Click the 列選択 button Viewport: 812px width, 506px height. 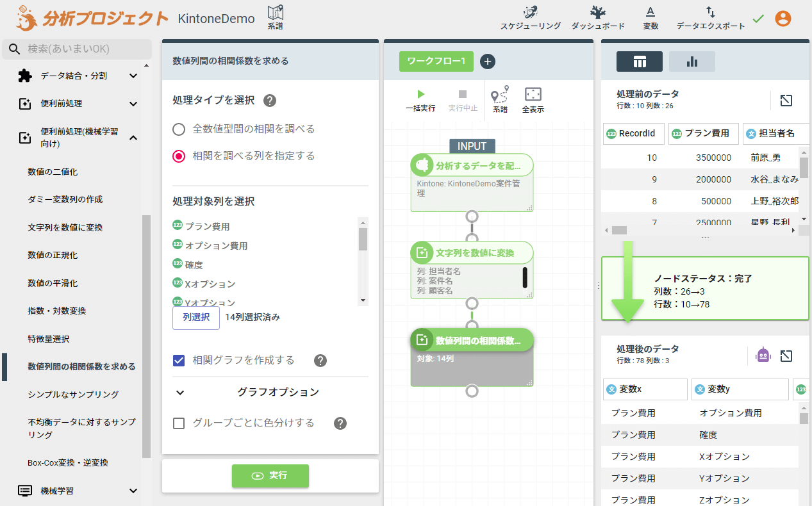[196, 318]
